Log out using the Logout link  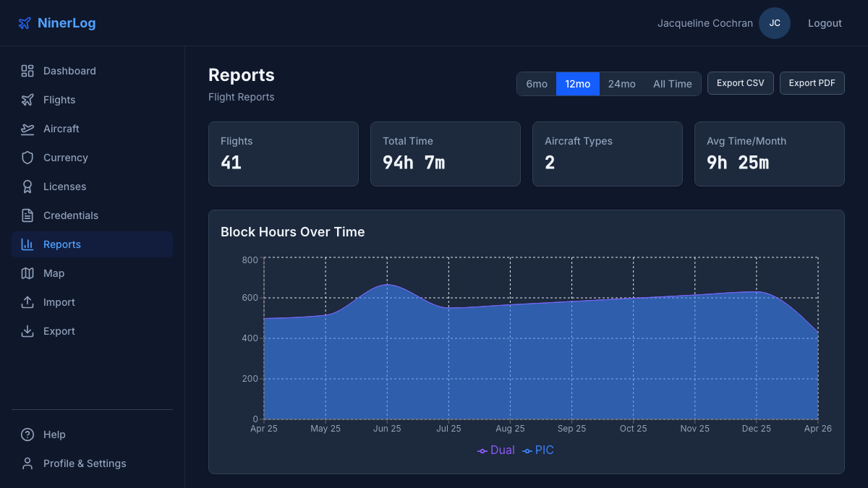pyautogui.click(x=825, y=23)
